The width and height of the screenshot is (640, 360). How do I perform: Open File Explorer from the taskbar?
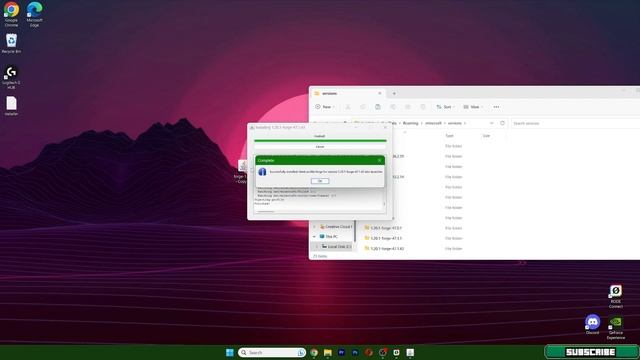tap(328, 352)
